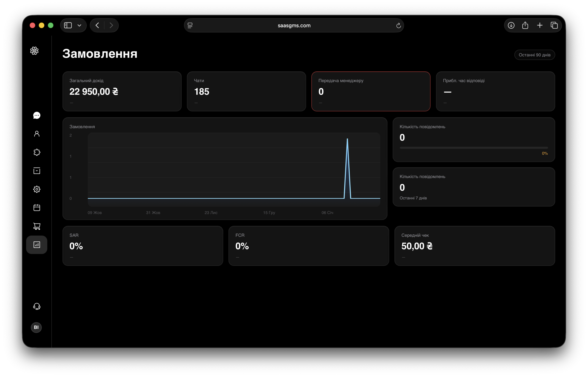588x377 pixels.
Task: Toggle the Safari sidebar panel button
Action: 68,25
